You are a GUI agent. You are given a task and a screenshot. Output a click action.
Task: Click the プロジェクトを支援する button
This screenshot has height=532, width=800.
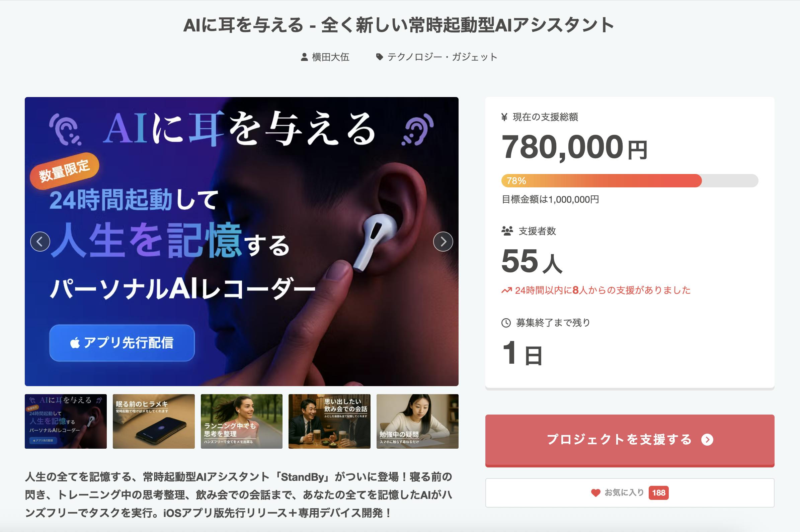tap(630, 440)
